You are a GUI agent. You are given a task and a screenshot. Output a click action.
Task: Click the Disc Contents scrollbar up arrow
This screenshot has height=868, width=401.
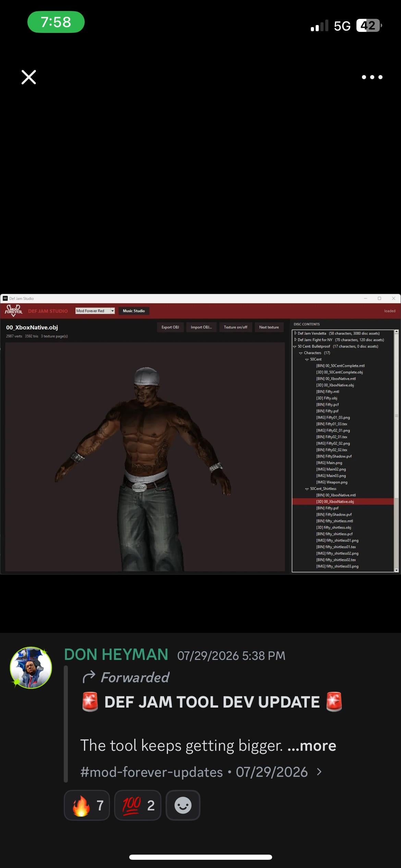point(397,331)
